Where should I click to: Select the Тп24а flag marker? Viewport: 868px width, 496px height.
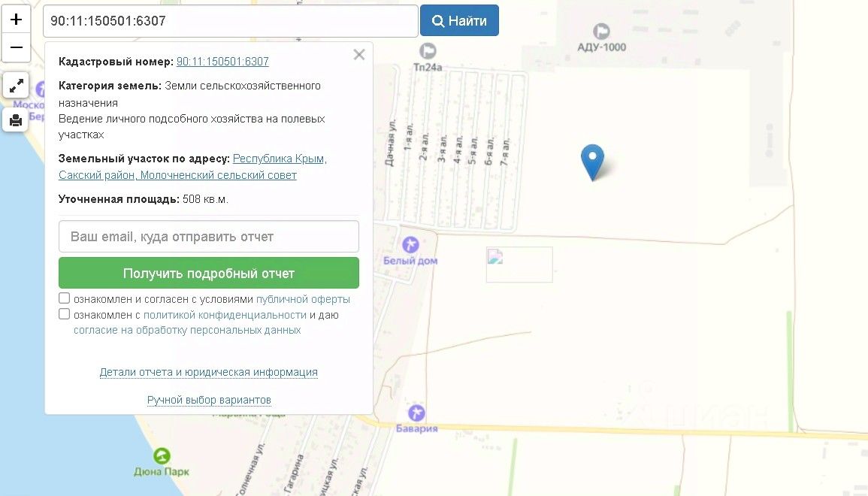click(428, 52)
